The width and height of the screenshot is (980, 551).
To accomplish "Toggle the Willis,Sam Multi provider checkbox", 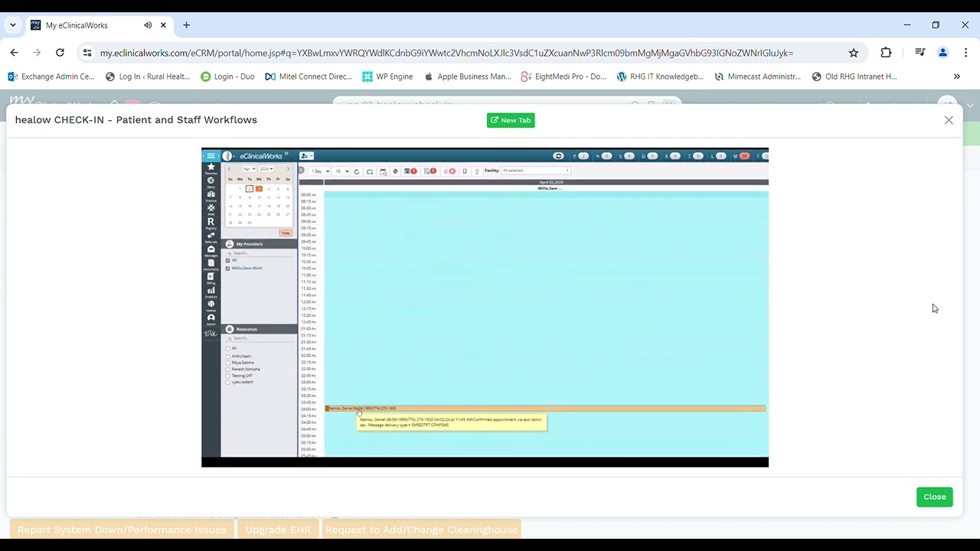I will (227, 268).
